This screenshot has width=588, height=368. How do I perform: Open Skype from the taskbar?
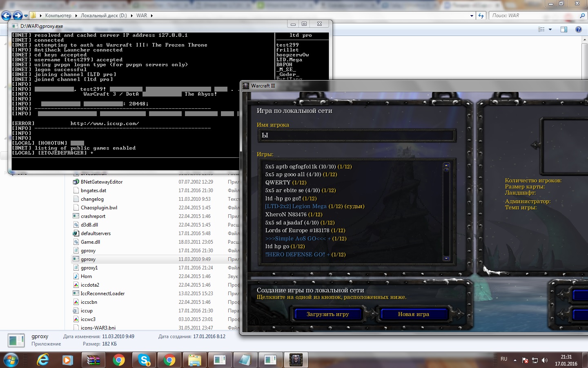[144, 360]
